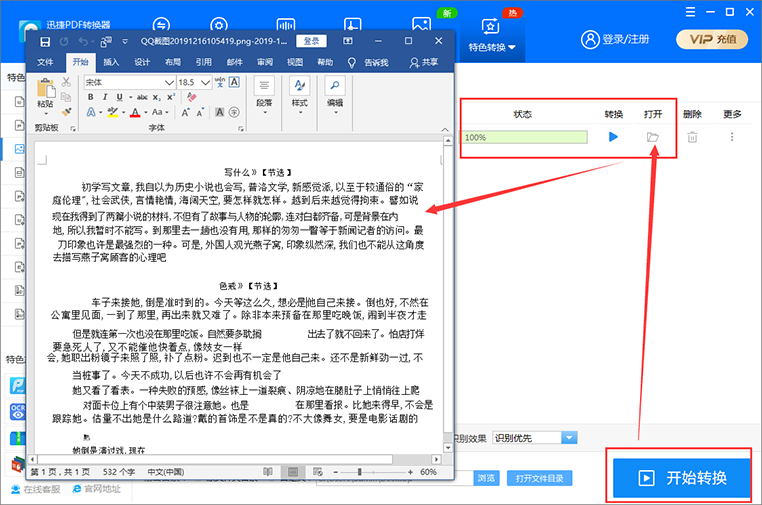Click the Text Effects glowing A icon

point(91,112)
